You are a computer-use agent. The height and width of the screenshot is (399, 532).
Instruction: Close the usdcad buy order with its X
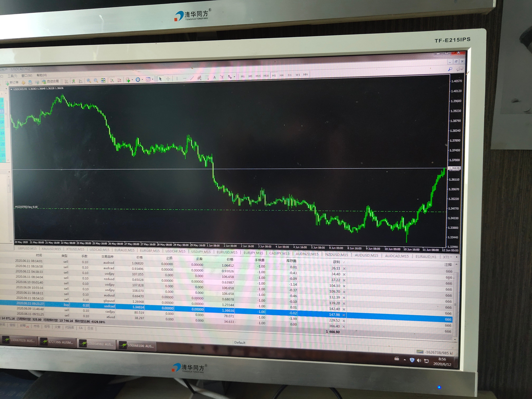344,315
